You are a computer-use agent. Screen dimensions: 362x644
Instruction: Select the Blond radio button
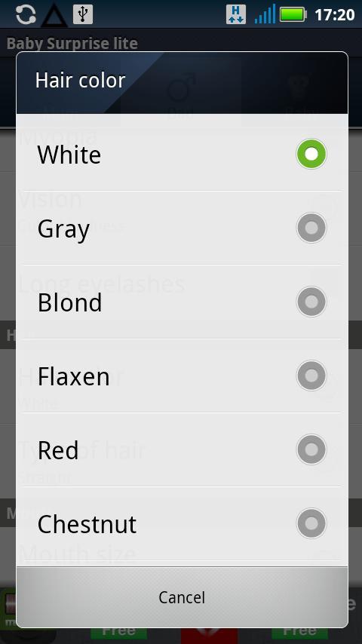311,302
